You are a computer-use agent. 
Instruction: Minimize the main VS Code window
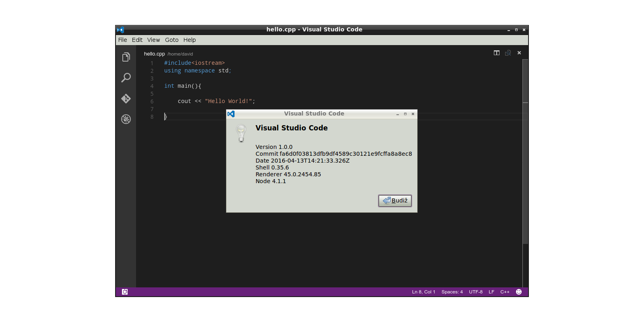coord(509,30)
